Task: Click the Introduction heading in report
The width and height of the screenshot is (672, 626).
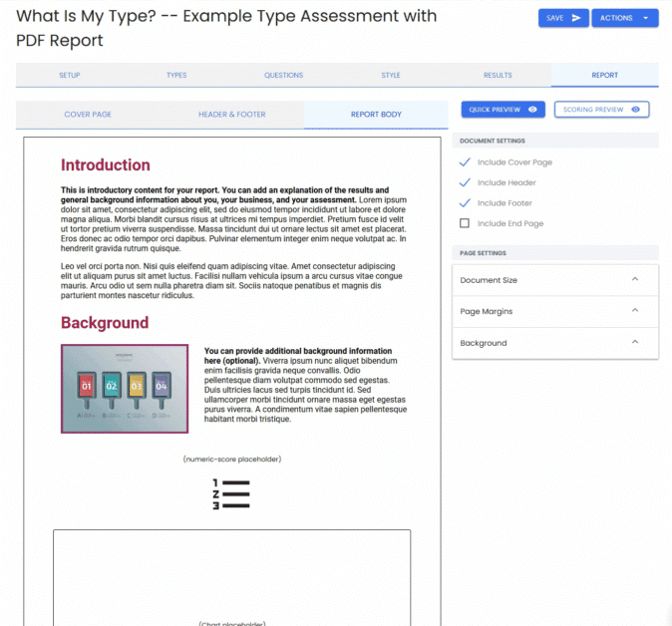Action: pos(106,165)
